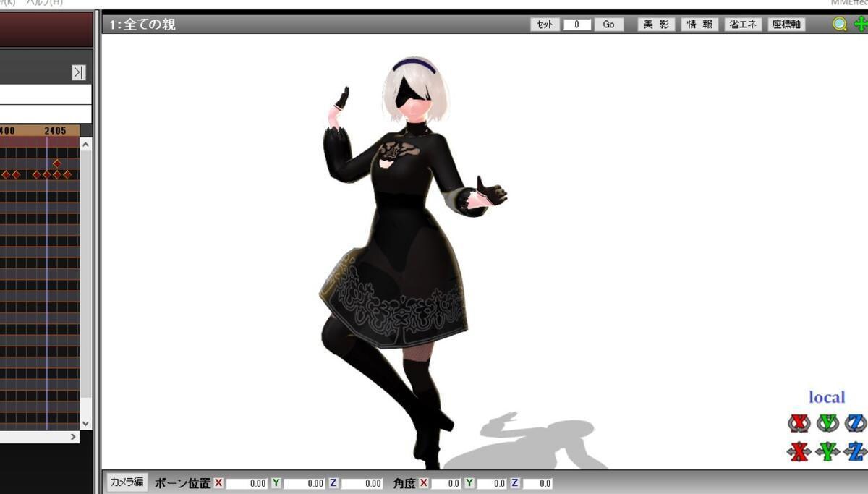Select the lone keyframe diamond on the upper row

(x=57, y=163)
